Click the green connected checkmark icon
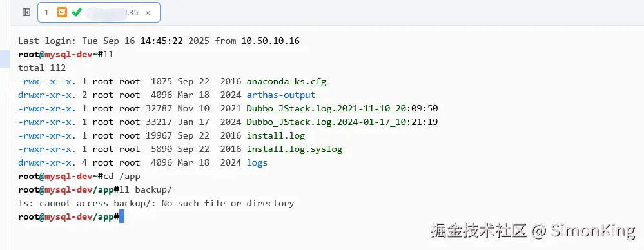644x250 pixels. click(77, 12)
